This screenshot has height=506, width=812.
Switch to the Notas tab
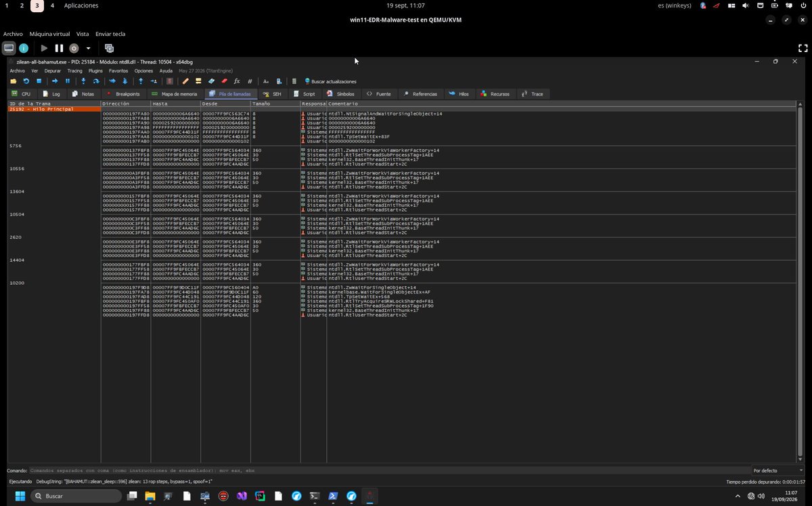point(83,94)
